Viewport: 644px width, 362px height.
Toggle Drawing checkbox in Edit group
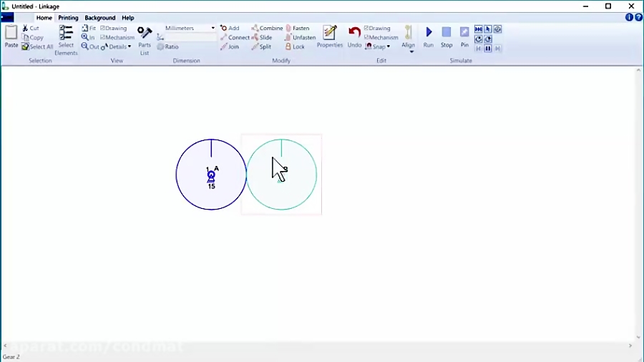coord(377,28)
